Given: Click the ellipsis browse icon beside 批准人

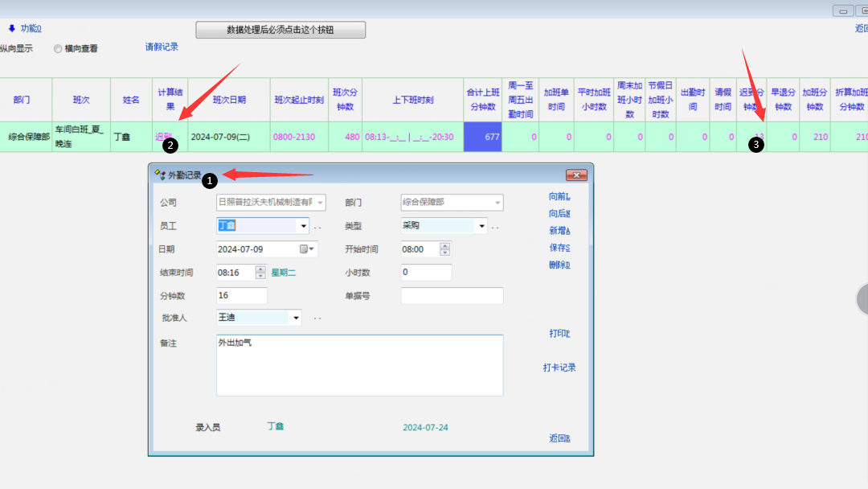Looking at the screenshot, I should (317, 319).
